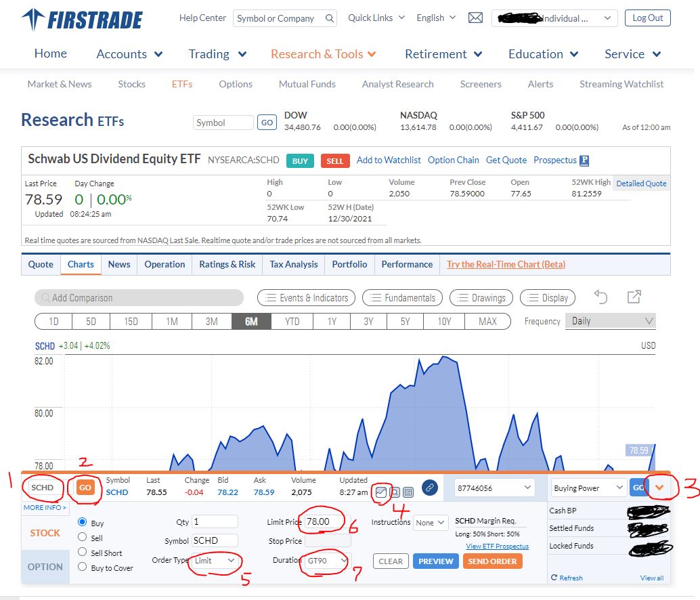Select the MAX chart range
The width and height of the screenshot is (700, 600).
pos(487,322)
